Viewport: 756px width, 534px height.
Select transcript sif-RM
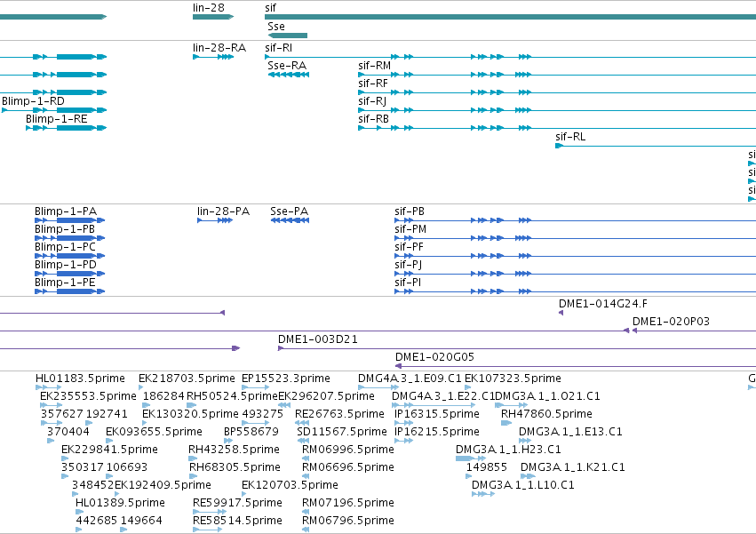click(x=374, y=66)
